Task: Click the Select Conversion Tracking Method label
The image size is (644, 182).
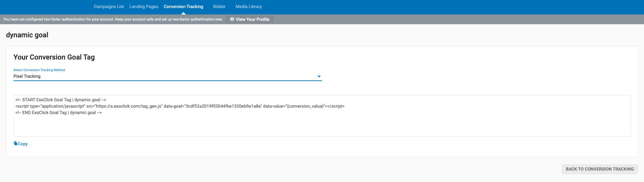Action: 39,70
